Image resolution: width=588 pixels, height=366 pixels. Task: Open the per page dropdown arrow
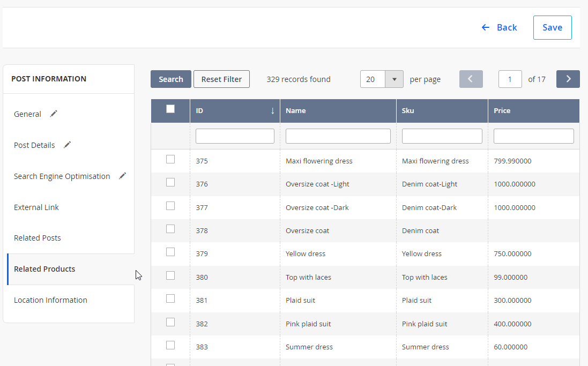coord(394,79)
